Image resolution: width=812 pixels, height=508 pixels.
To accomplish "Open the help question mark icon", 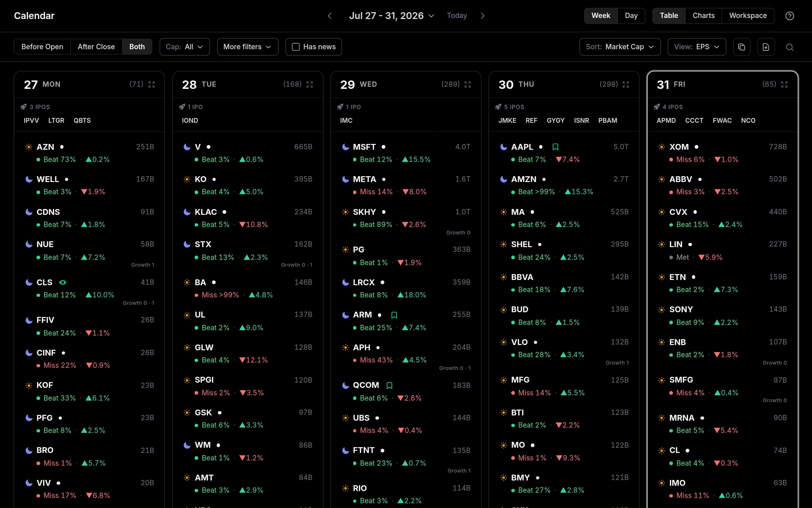I will (x=790, y=16).
